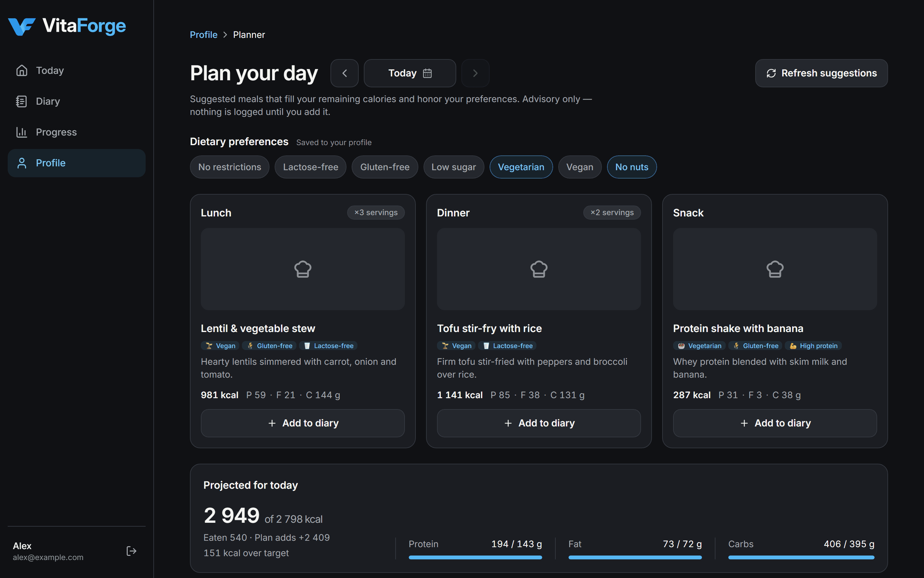Click the Lactose-free tag icon on Tofu stir-fry
Screen dimensions: 924x578
tap(486, 346)
